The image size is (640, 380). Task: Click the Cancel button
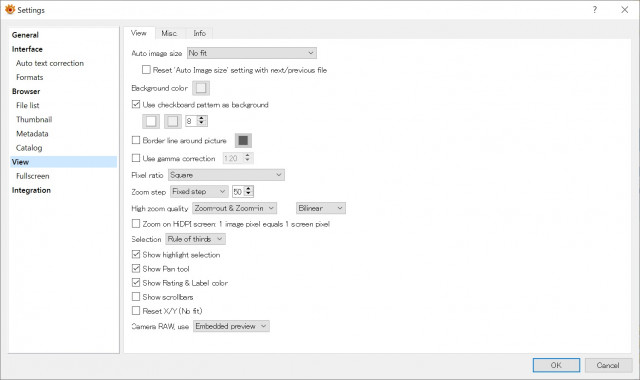tap(608, 365)
